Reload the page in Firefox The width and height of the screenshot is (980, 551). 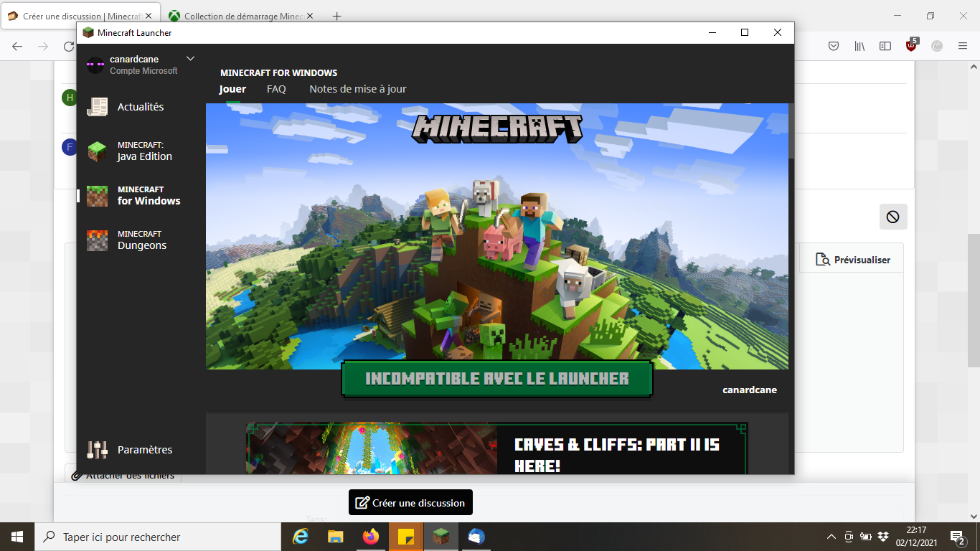coord(69,46)
